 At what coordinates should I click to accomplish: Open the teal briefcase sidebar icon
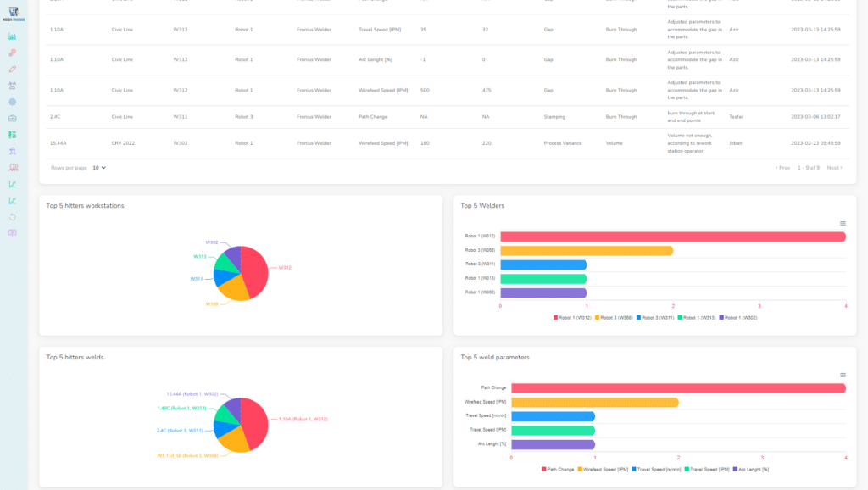(12, 119)
